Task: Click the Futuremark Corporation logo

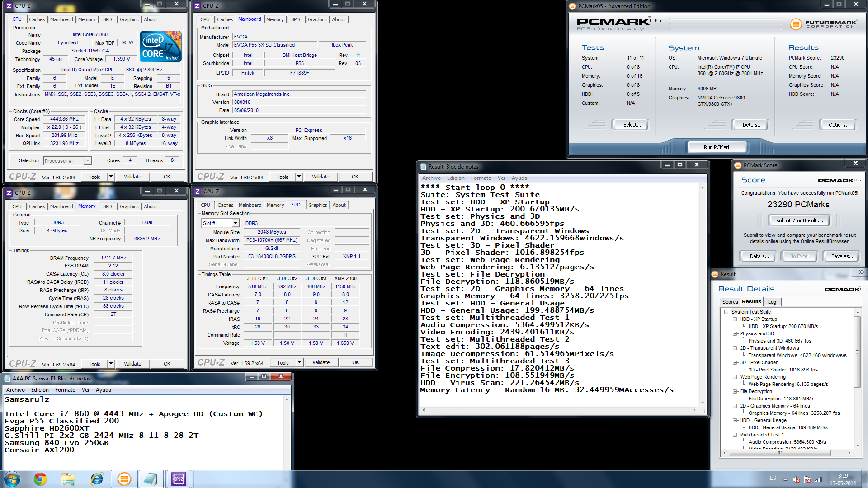Action: tap(823, 24)
